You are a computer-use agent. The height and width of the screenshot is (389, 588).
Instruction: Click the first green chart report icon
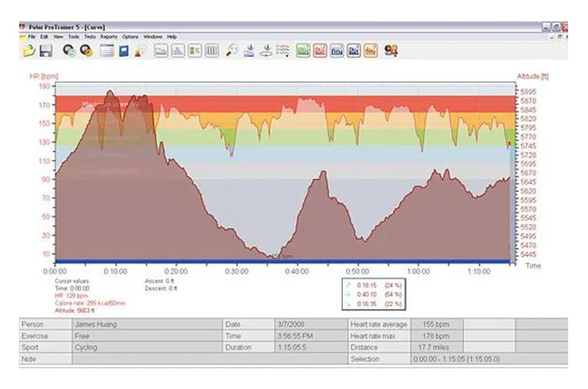(x=303, y=51)
